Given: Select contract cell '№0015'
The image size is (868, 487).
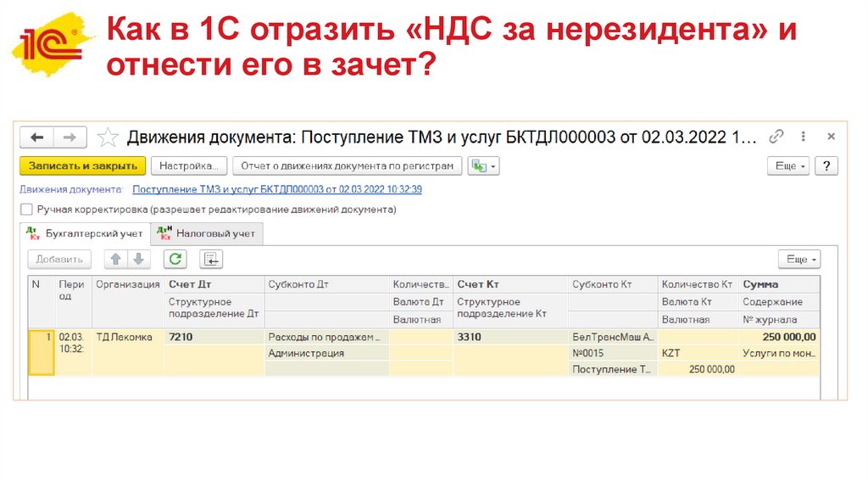Looking at the screenshot, I should (x=613, y=353).
